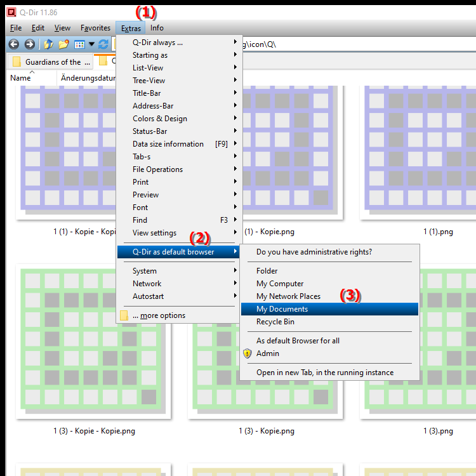Click the Admin shield icon

pyautogui.click(x=248, y=354)
